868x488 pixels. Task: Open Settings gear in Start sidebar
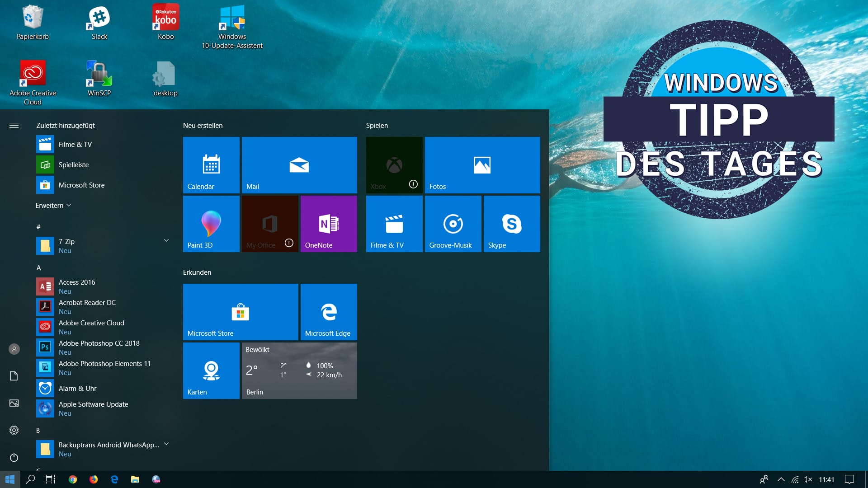14,430
